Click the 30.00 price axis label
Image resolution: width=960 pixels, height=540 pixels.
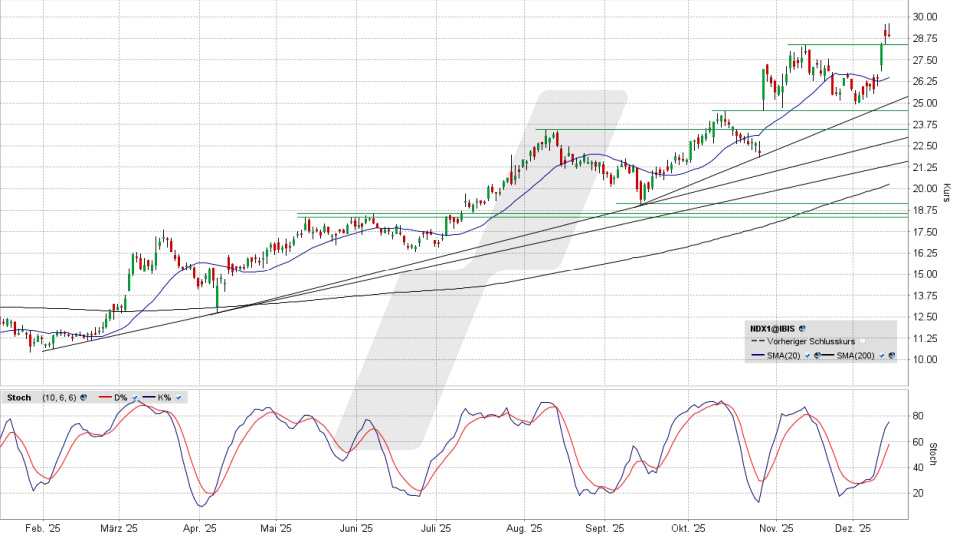[x=924, y=17]
